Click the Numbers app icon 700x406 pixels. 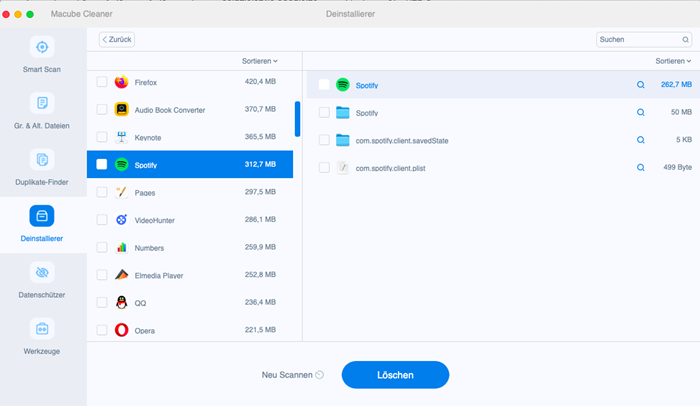[121, 247]
